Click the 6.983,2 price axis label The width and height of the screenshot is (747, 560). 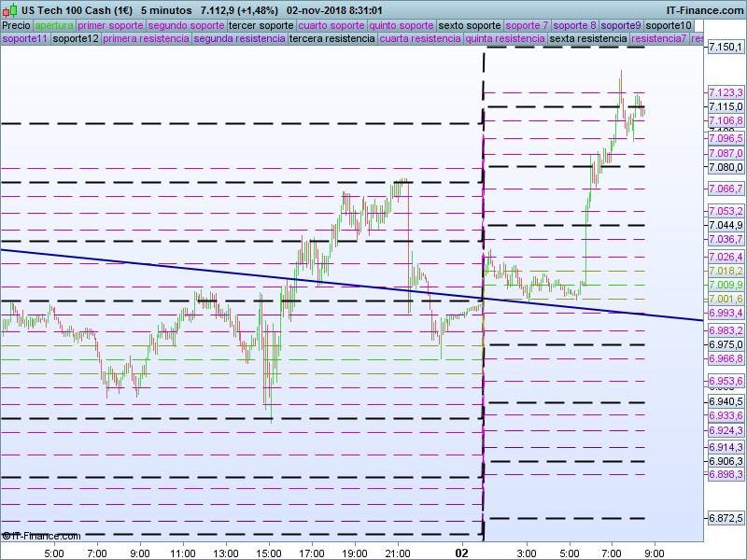click(726, 330)
